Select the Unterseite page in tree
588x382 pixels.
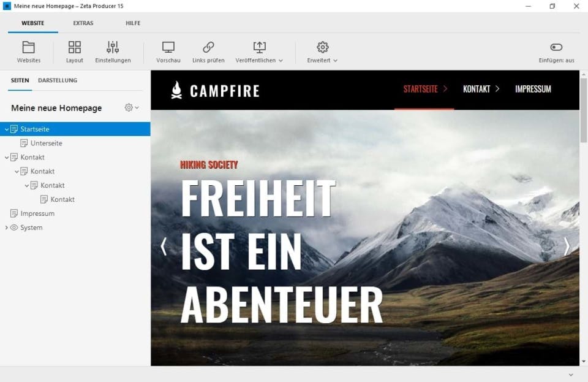[46, 143]
